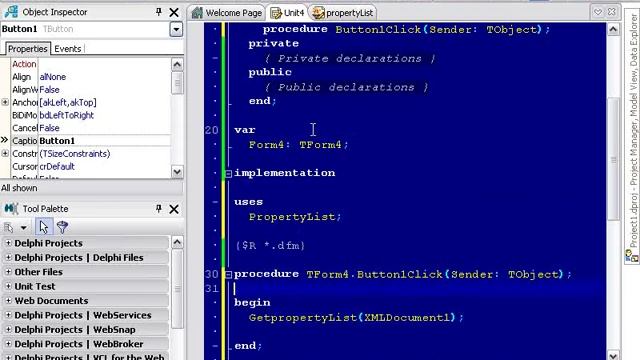The width and height of the screenshot is (640, 360).
Task: Open the docked Project Manager side tab
Action: [x=632, y=137]
